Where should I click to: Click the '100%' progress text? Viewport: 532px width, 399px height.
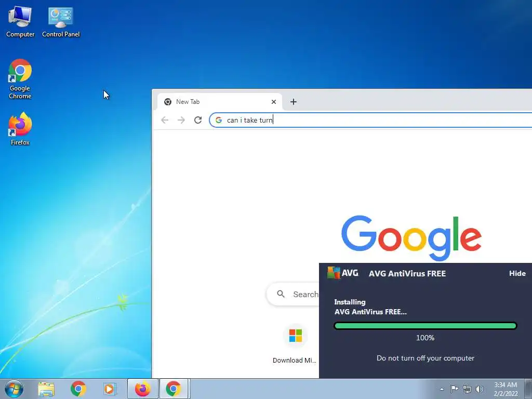tap(425, 338)
